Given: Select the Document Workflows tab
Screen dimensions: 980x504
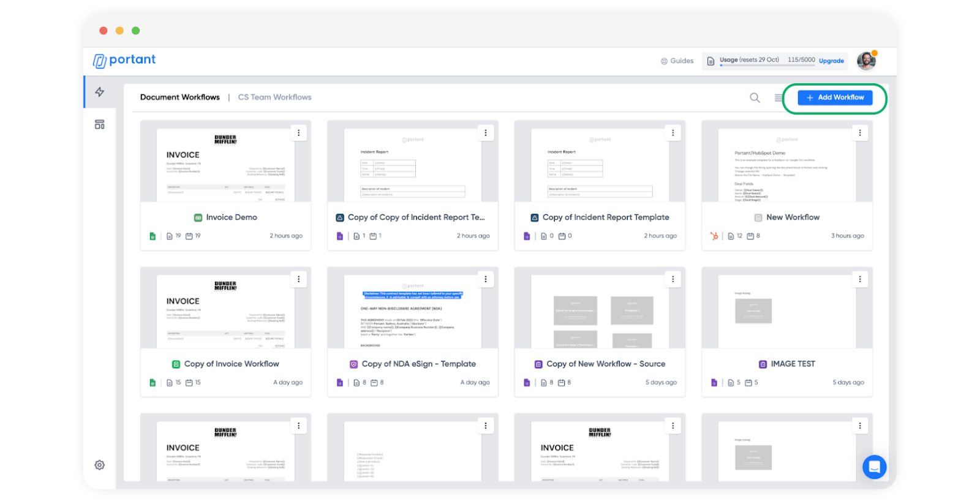Looking at the screenshot, I should (x=179, y=97).
